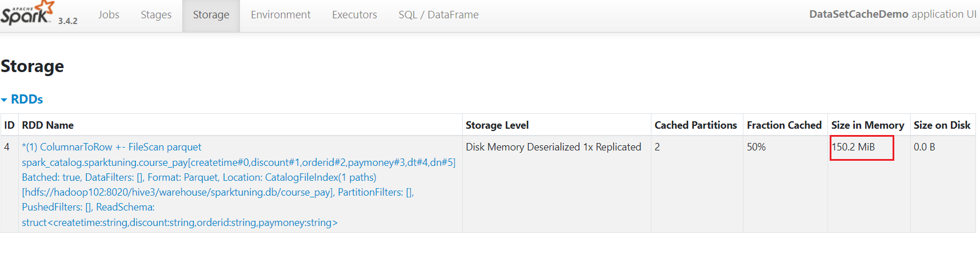Go to the Executors tab

(354, 15)
